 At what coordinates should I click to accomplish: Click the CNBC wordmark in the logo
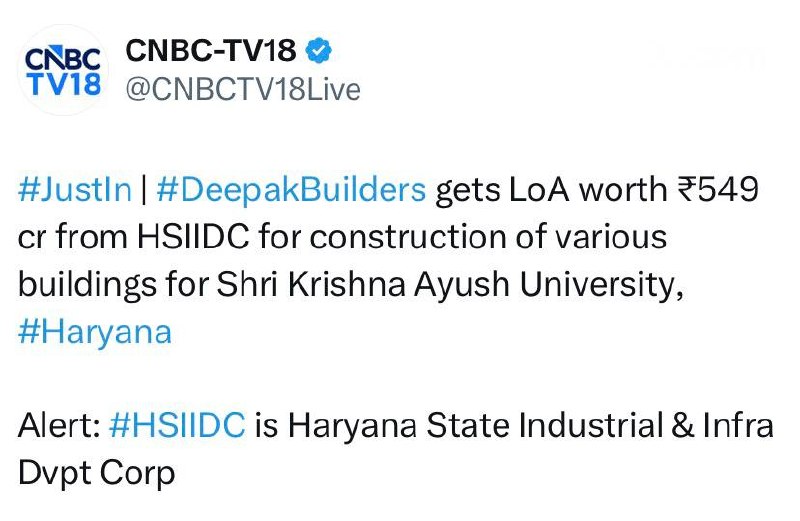(63, 58)
